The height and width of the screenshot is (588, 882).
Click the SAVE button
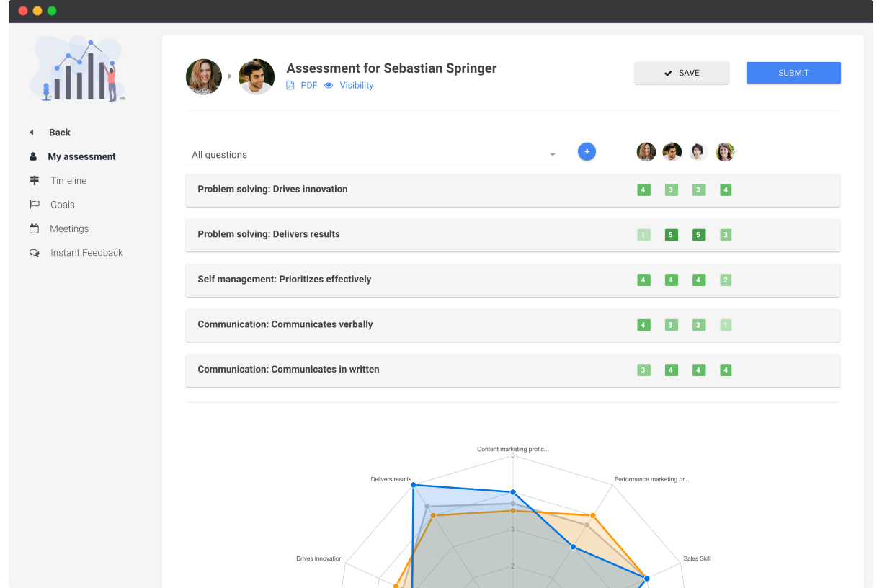(x=681, y=73)
